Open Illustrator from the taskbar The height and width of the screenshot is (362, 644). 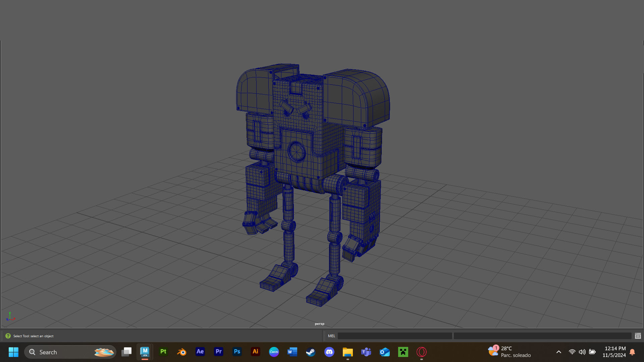(x=256, y=352)
